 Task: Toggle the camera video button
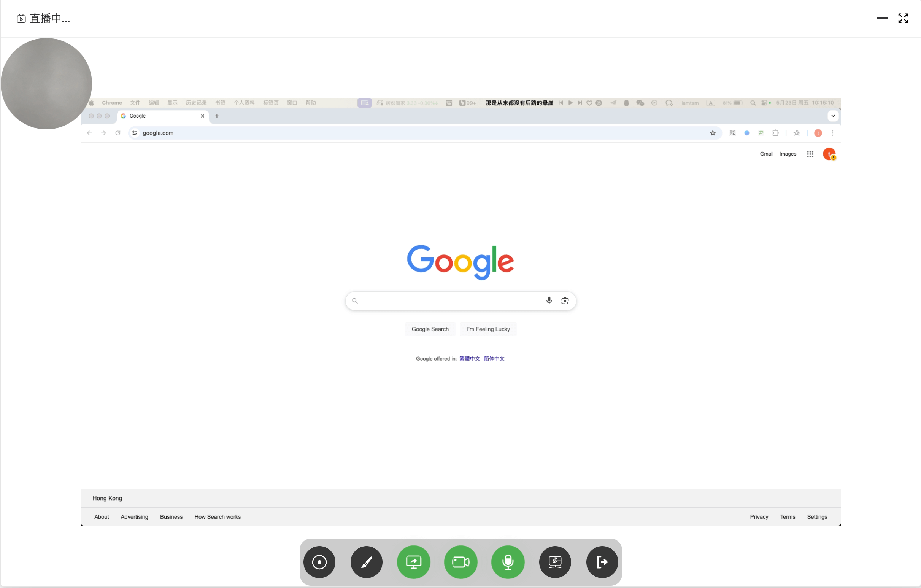(460, 562)
